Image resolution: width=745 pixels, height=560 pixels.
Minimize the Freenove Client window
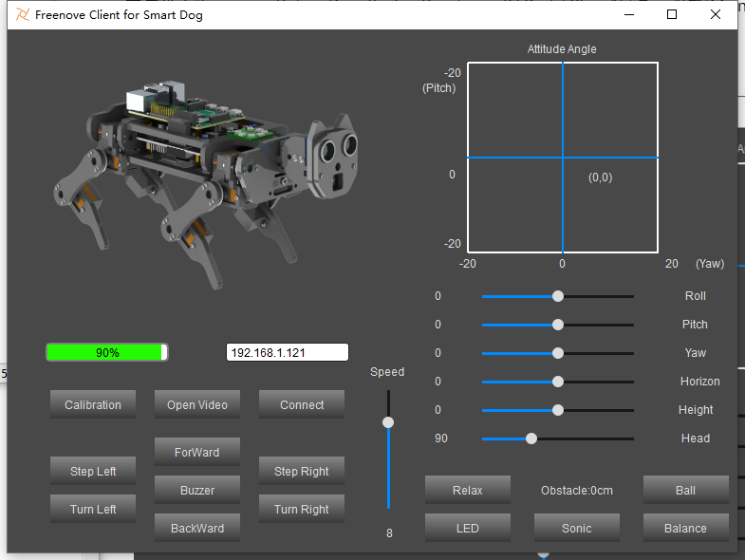629,15
